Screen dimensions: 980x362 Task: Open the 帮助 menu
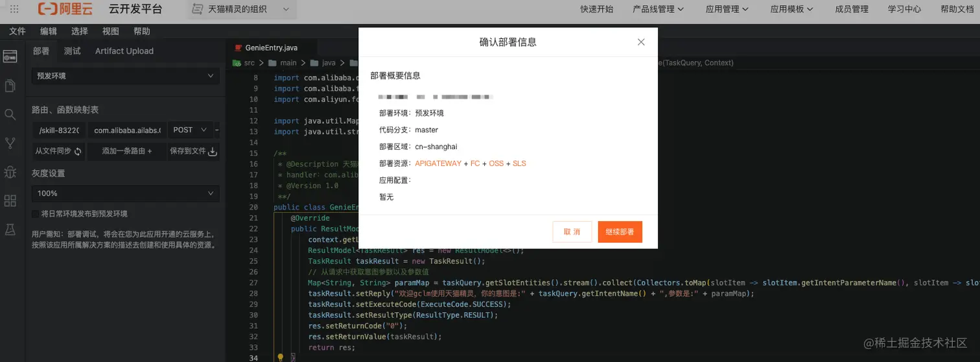142,31
